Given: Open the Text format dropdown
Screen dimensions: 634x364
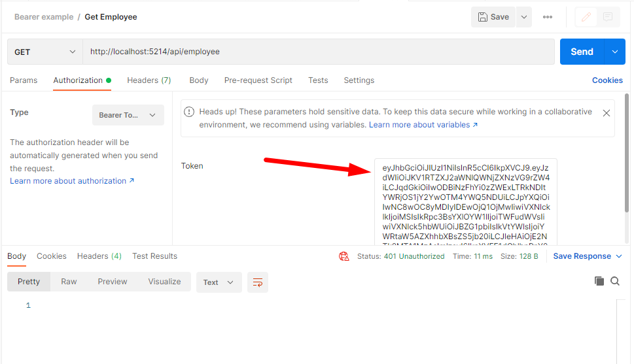Looking at the screenshot, I should [x=219, y=282].
